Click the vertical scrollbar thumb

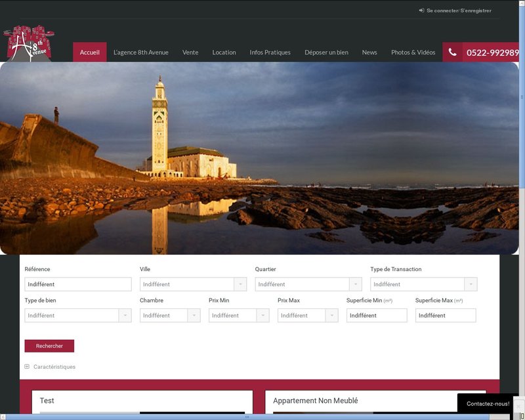(x=522, y=97)
